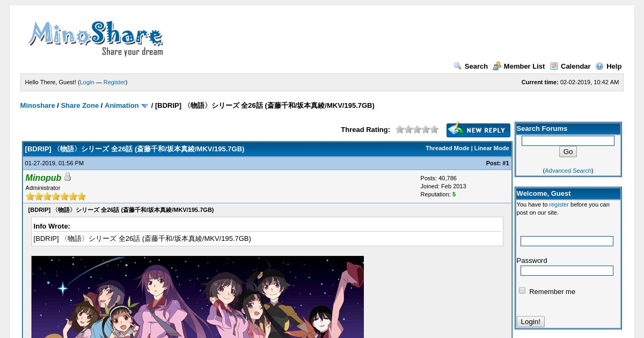Open the Member List page

point(524,67)
